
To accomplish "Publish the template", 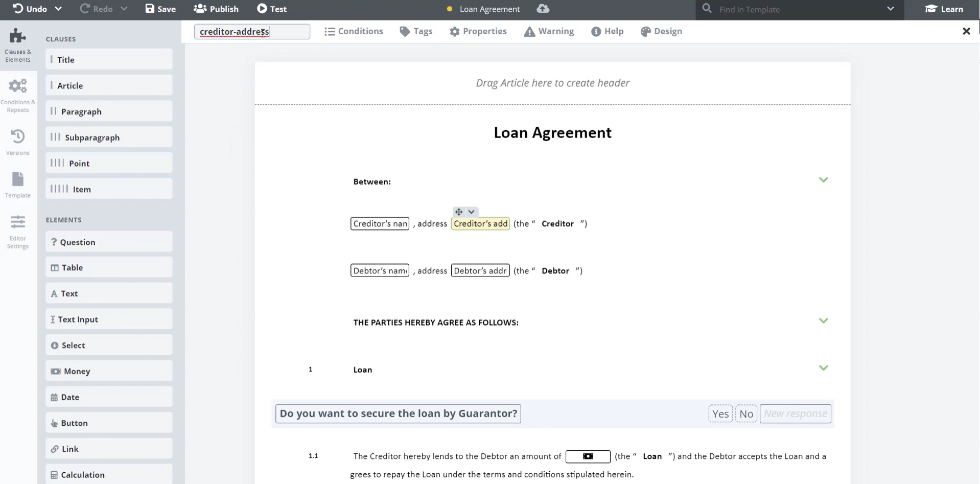I will tap(216, 9).
